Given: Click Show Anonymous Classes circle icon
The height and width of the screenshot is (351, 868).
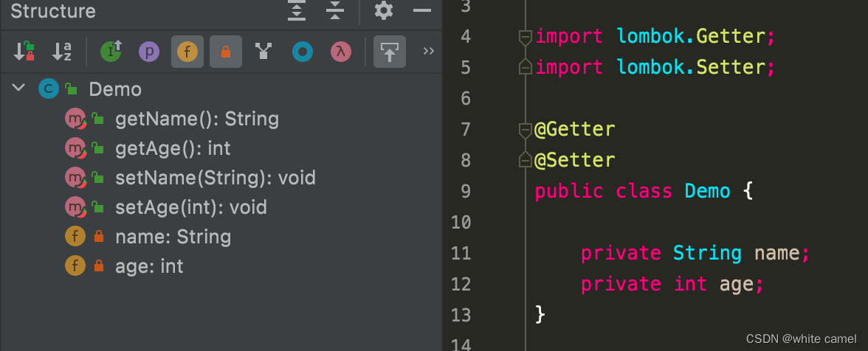Looking at the screenshot, I should pyautogui.click(x=303, y=52).
